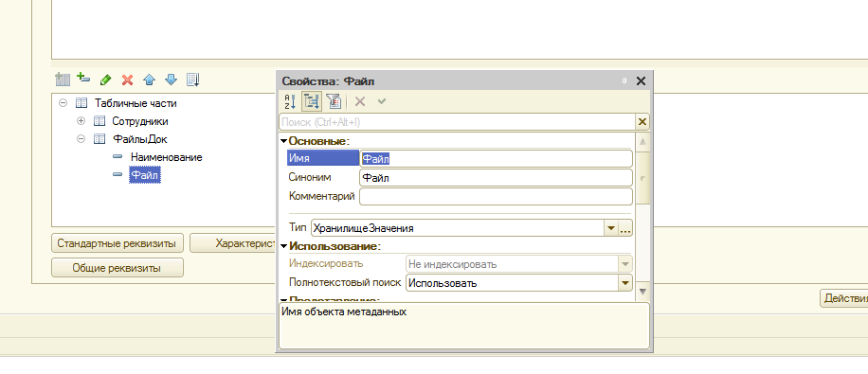868x374 pixels.
Task: Open the Тип dropdown arrow
Action: [x=611, y=228]
